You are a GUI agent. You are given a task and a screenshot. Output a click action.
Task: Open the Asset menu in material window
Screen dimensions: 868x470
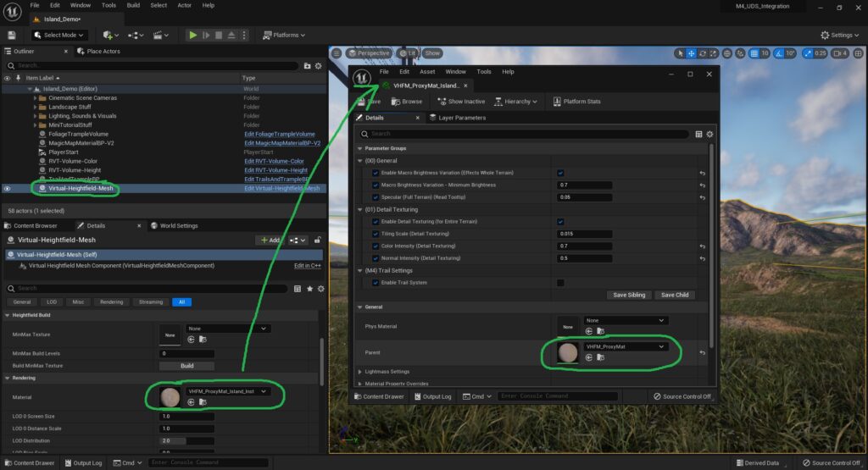click(x=427, y=71)
